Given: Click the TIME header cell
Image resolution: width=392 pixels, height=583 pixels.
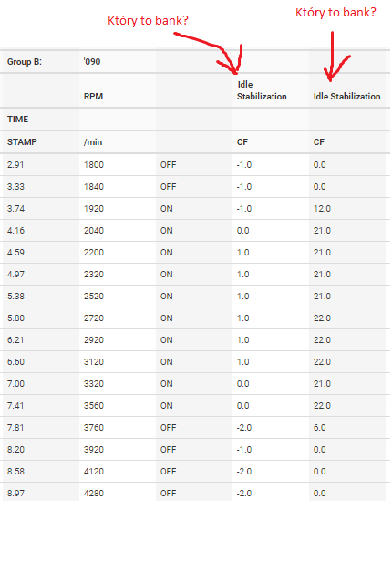Looking at the screenshot, I should pos(18,120).
